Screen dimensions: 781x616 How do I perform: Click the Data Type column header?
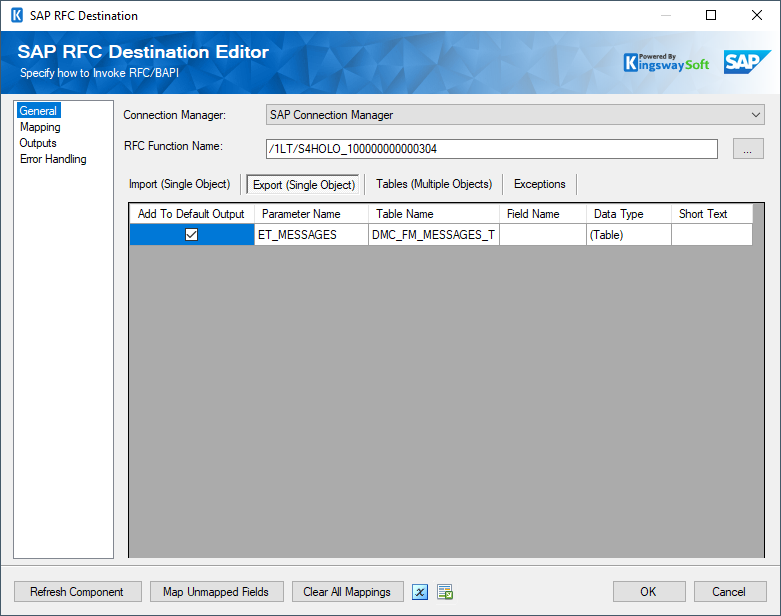pyautogui.click(x=629, y=214)
